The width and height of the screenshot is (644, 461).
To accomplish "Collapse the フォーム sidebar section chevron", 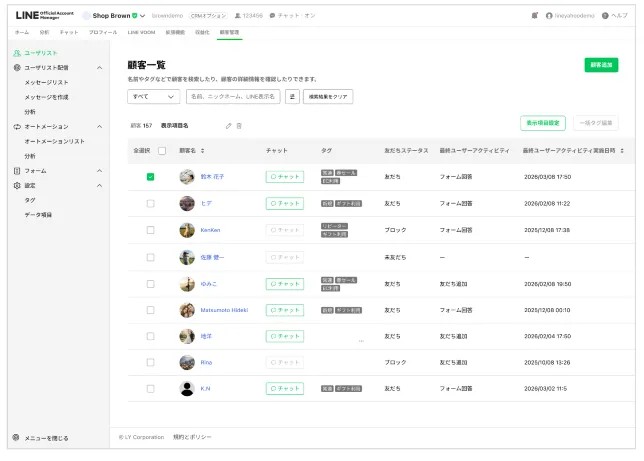I will 99,171.
